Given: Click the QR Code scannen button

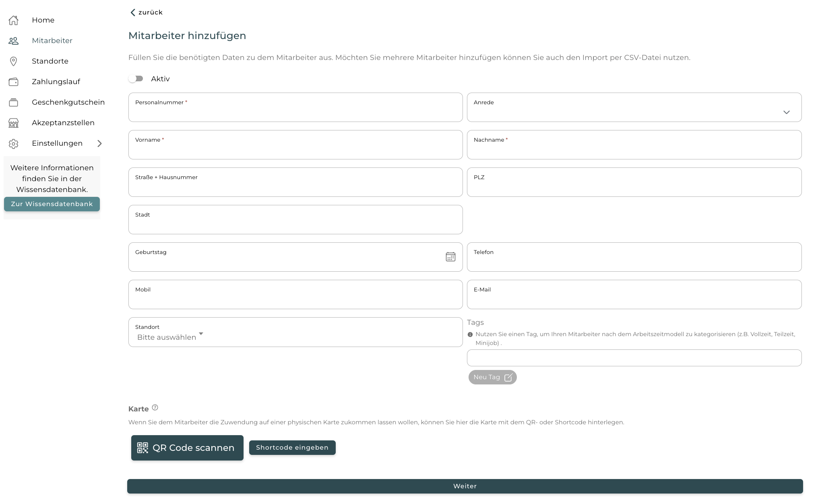Looking at the screenshot, I should tap(187, 448).
